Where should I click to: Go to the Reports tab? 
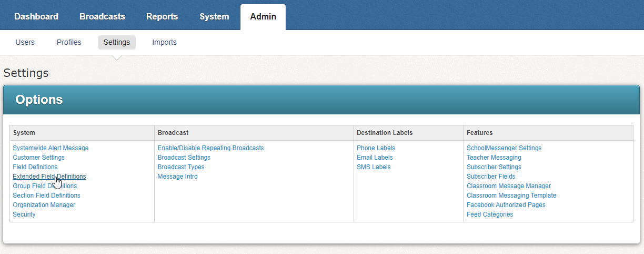[162, 16]
